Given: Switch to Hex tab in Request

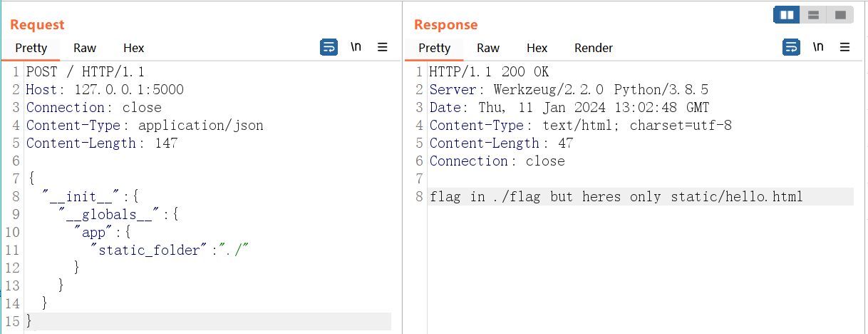Looking at the screenshot, I should pos(133,48).
